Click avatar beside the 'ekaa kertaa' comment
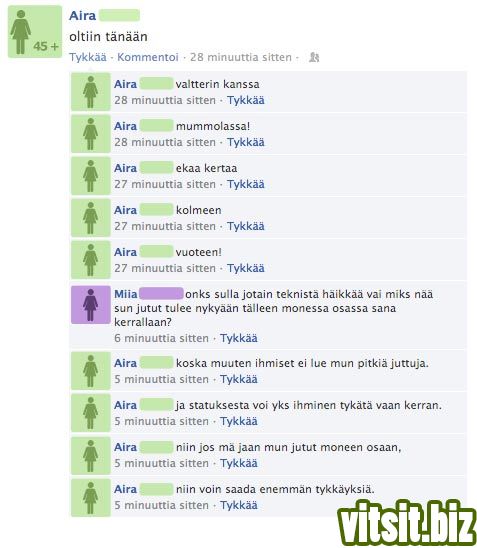Viewport: 477px width, 548px height. pyautogui.click(x=91, y=176)
